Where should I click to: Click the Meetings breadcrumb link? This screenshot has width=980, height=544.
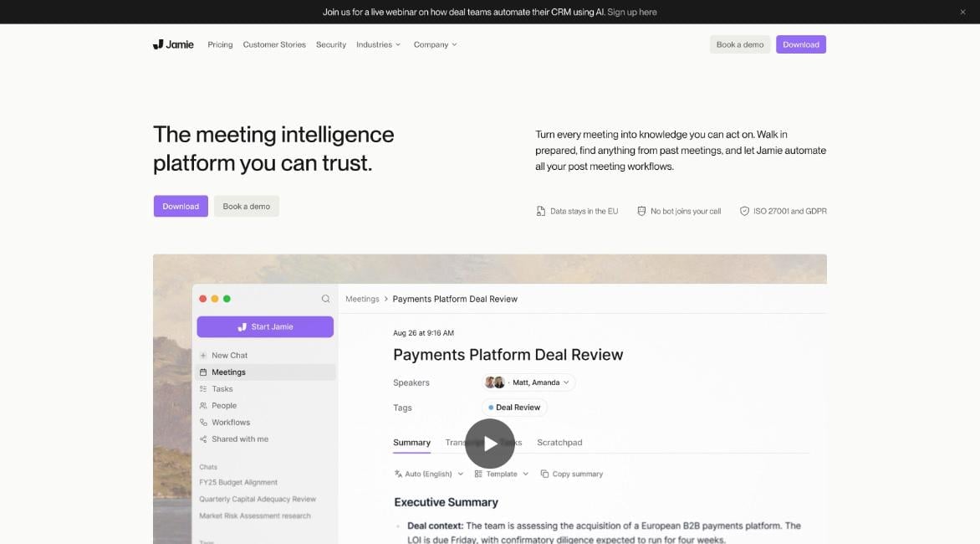click(363, 299)
